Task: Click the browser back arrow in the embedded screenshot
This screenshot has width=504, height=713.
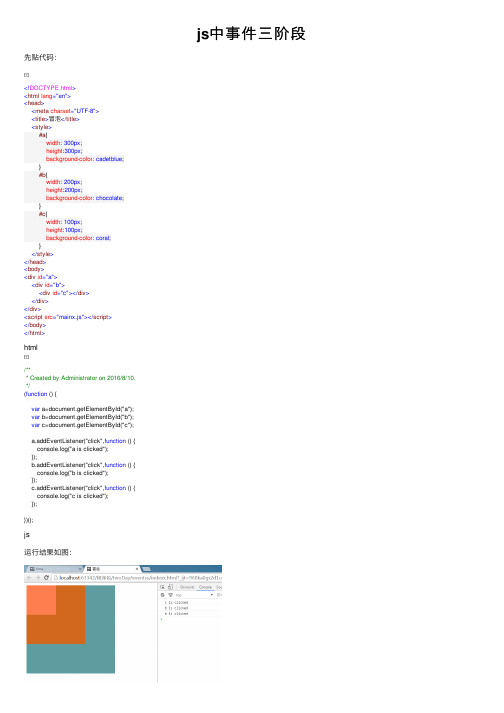Action: [x=29, y=577]
